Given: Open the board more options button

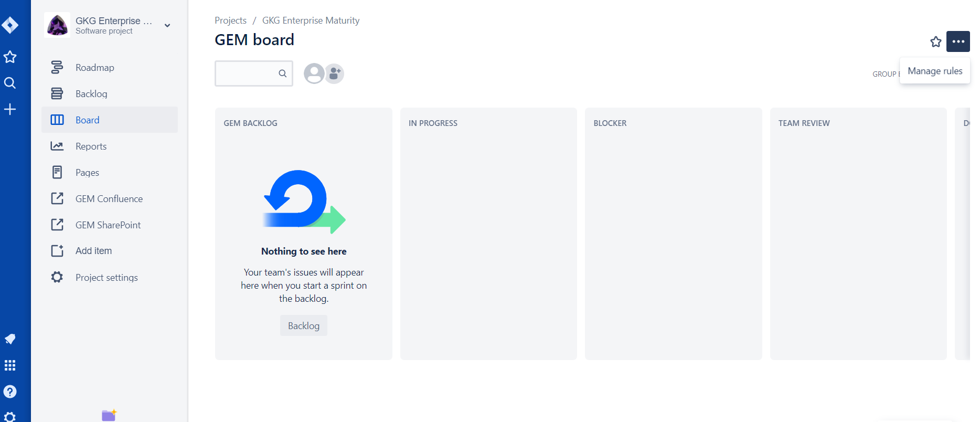Looking at the screenshot, I should 958,41.
